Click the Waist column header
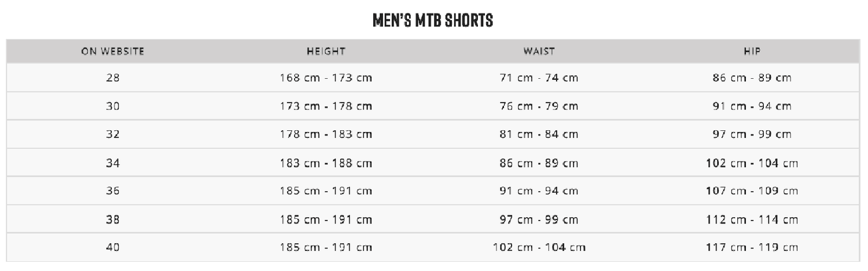The image size is (868, 271). tap(539, 52)
